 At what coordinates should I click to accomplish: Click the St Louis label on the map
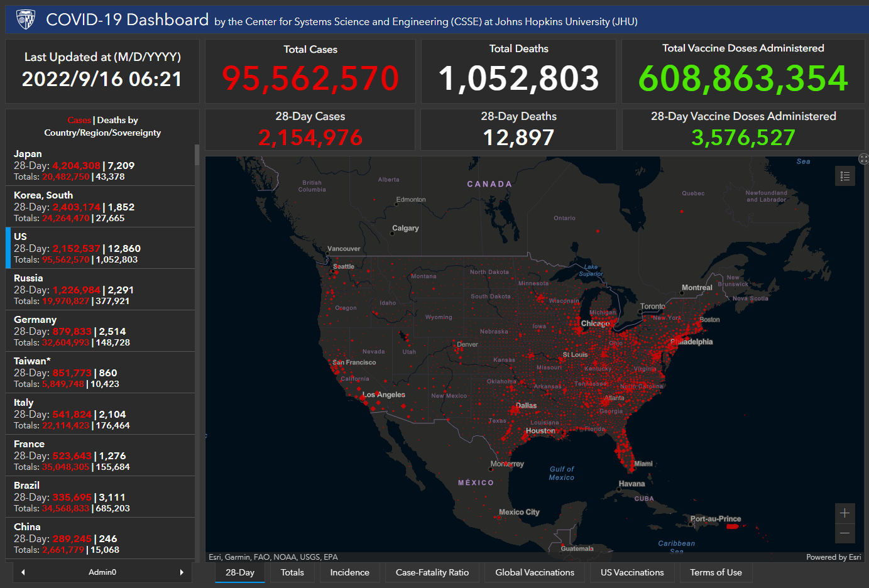point(576,355)
